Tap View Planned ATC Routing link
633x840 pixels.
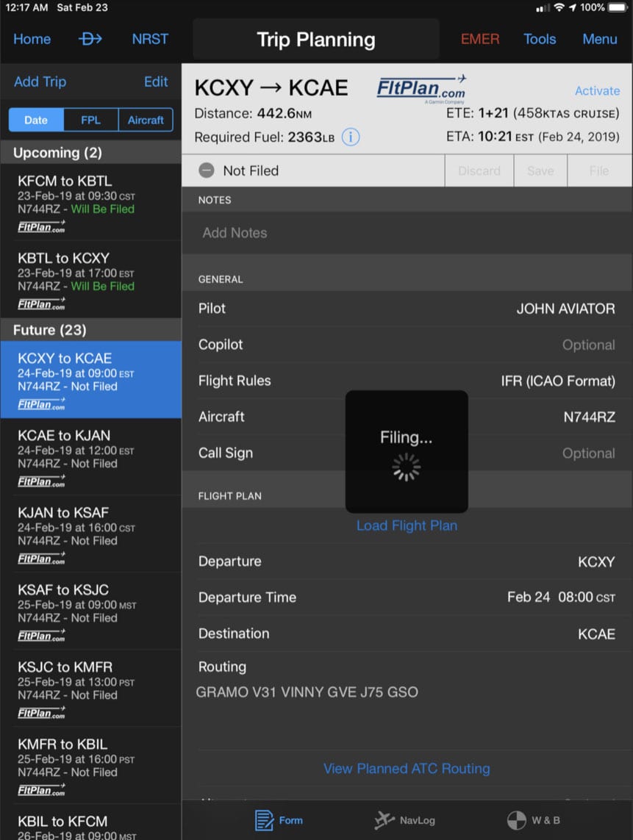coord(407,768)
